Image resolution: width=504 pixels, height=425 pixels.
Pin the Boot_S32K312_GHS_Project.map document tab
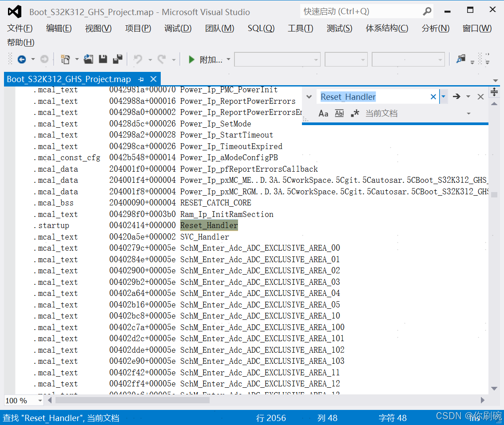[141, 79]
